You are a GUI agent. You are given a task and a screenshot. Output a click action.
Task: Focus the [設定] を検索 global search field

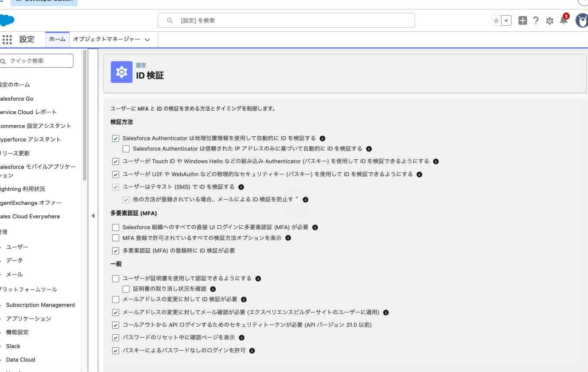286,20
